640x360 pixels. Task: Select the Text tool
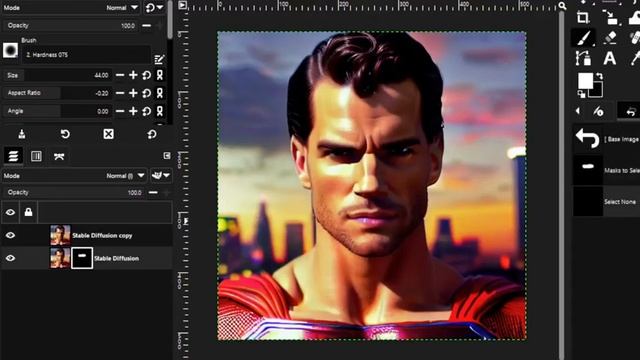(610, 58)
